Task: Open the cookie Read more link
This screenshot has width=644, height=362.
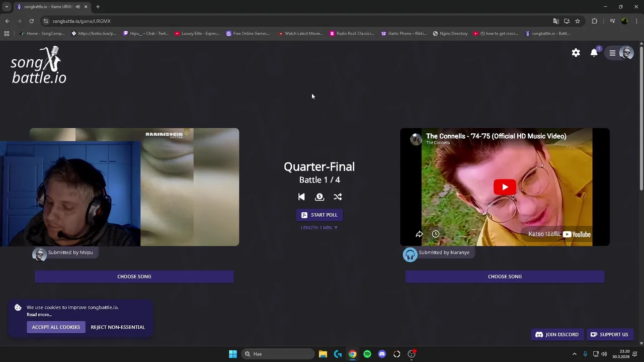Action: pos(39,315)
